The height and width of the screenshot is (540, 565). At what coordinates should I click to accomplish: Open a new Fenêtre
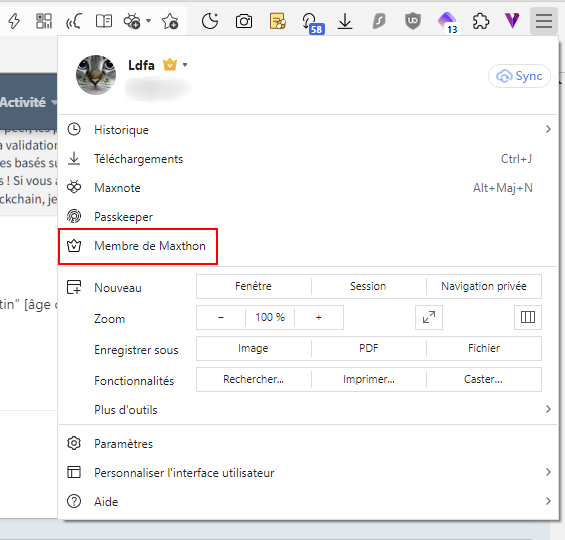pyautogui.click(x=253, y=286)
